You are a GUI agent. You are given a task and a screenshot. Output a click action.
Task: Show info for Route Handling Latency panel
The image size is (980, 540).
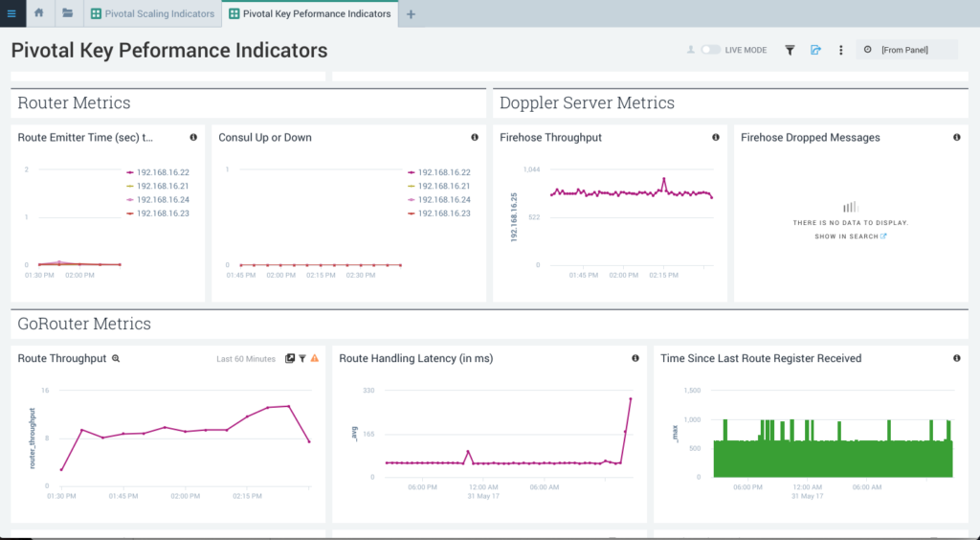coord(635,358)
